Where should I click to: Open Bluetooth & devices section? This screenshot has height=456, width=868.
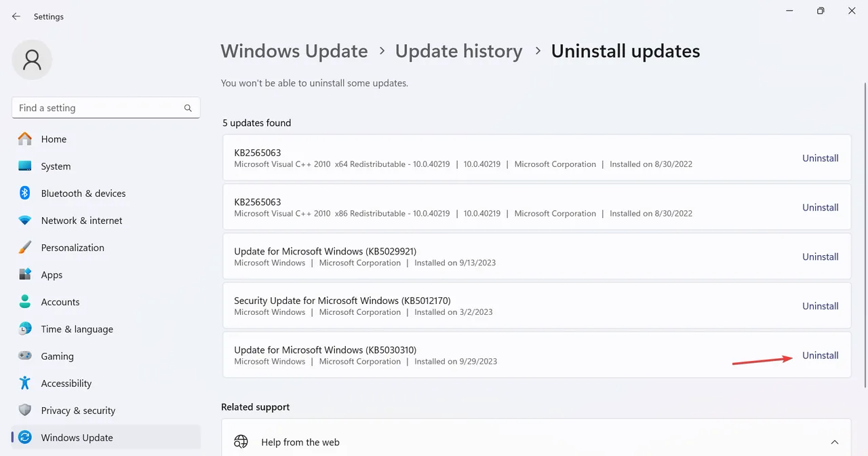tap(106, 193)
